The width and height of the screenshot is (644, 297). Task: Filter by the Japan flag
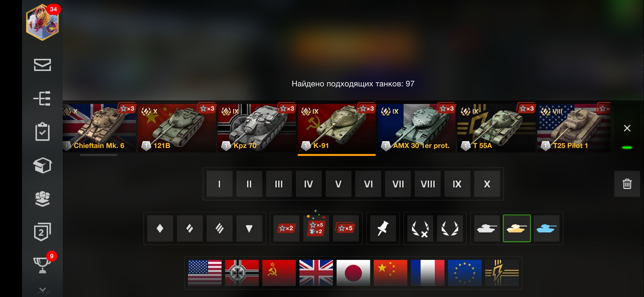[353, 273]
